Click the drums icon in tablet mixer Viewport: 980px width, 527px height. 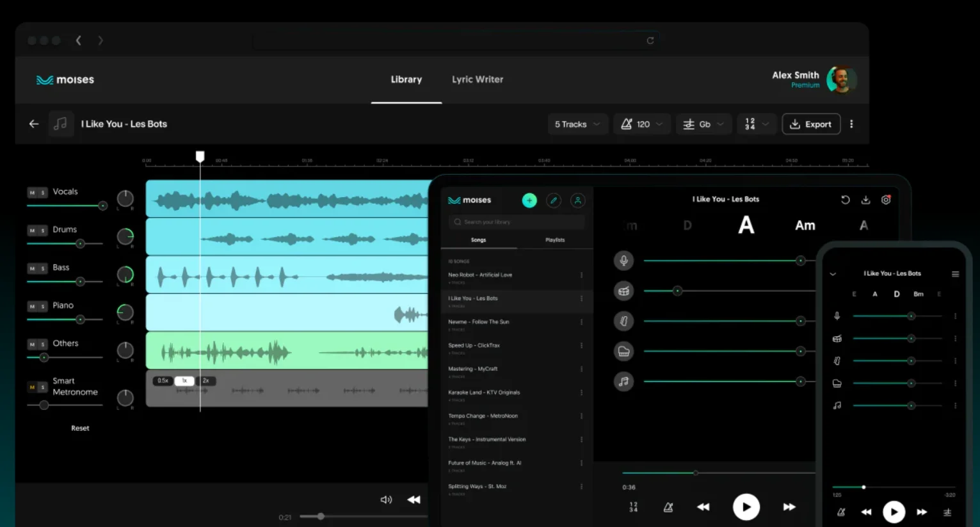(623, 291)
